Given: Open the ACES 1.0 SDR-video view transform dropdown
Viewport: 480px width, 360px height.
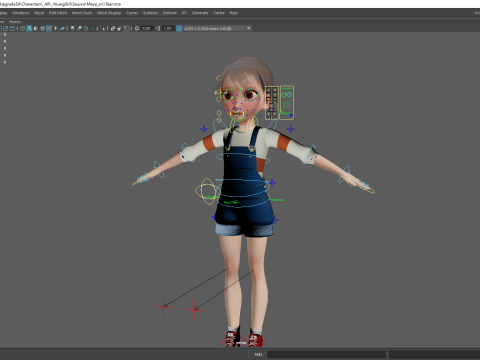Looking at the screenshot, I should 217,28.
